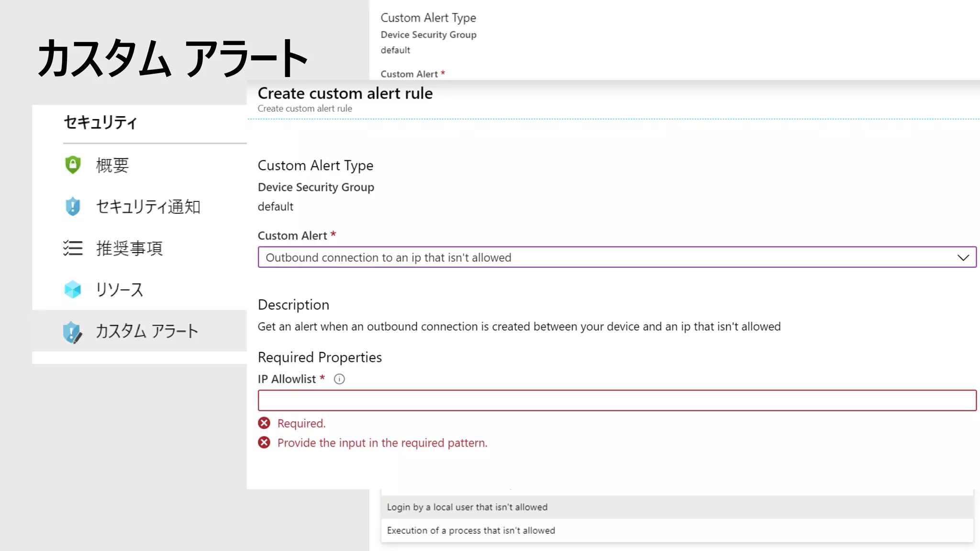Click the リソース cube icon
The image size is (980, 551).
coord(73,289)
